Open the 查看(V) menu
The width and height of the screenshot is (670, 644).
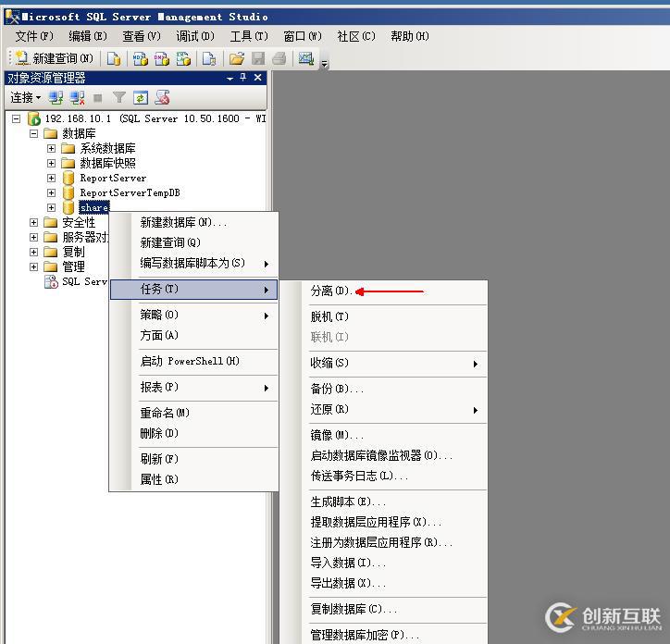(142, 36)
